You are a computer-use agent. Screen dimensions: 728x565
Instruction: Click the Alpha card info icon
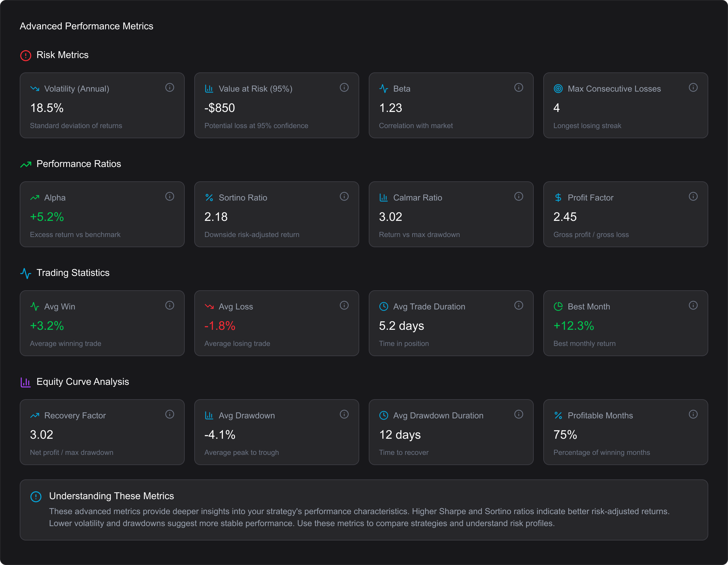pos(170,196)
